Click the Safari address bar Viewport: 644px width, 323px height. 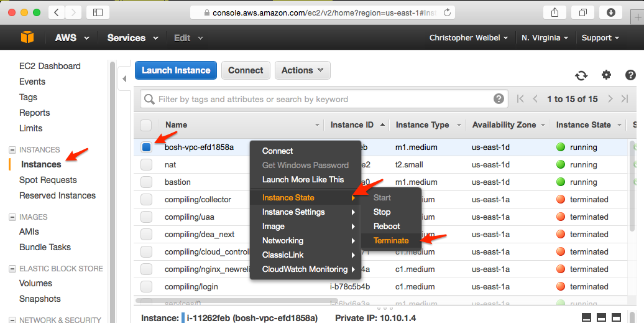pyautogui.click(x=323, y=12)
